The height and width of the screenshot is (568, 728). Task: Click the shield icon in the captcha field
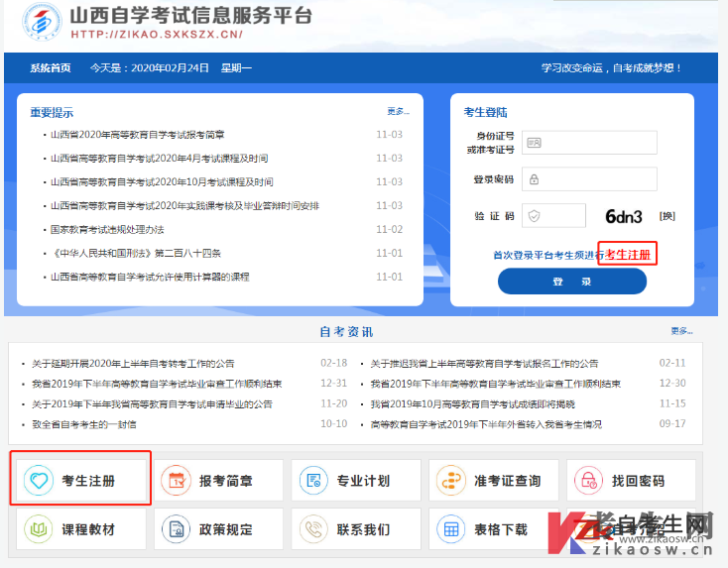click(x=534, y=216)
